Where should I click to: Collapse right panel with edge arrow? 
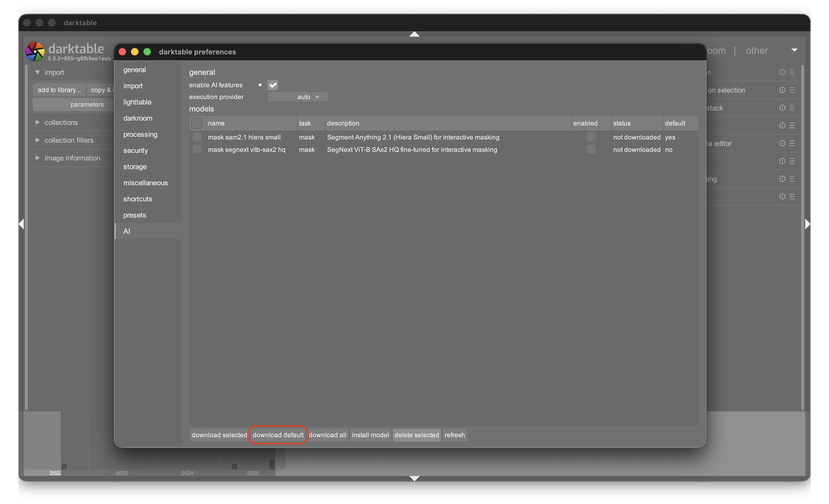[807, 224]
